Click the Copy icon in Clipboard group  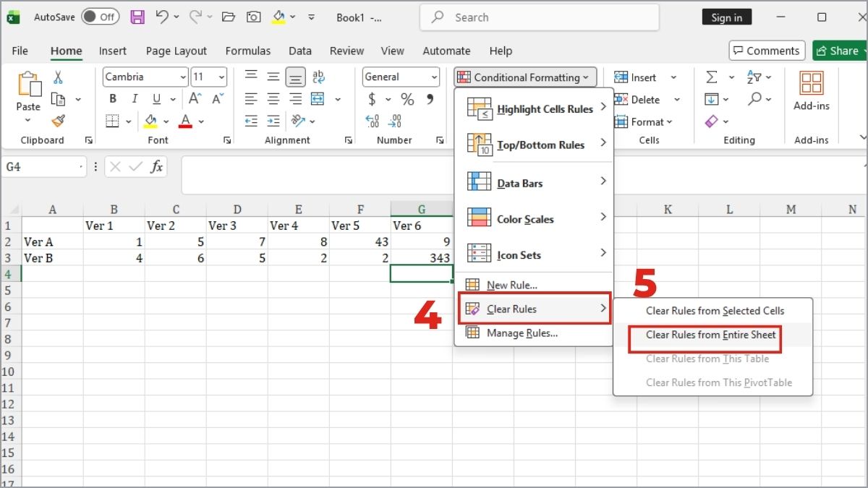[58, 99]
